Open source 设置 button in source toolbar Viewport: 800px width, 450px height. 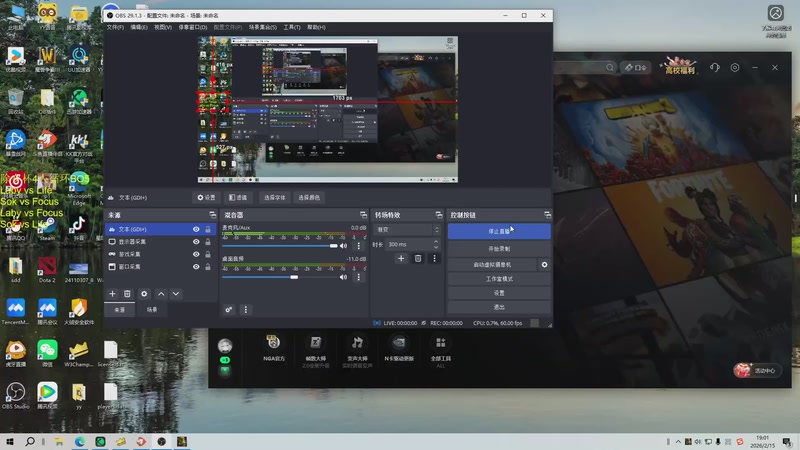click(x=206, y=197)
